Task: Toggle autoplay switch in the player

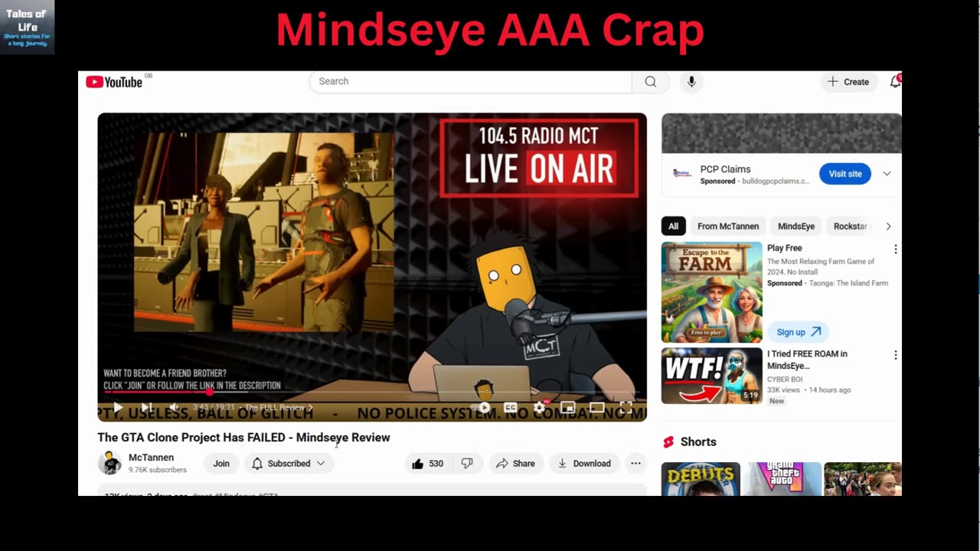Action: [x=482, y=407]
